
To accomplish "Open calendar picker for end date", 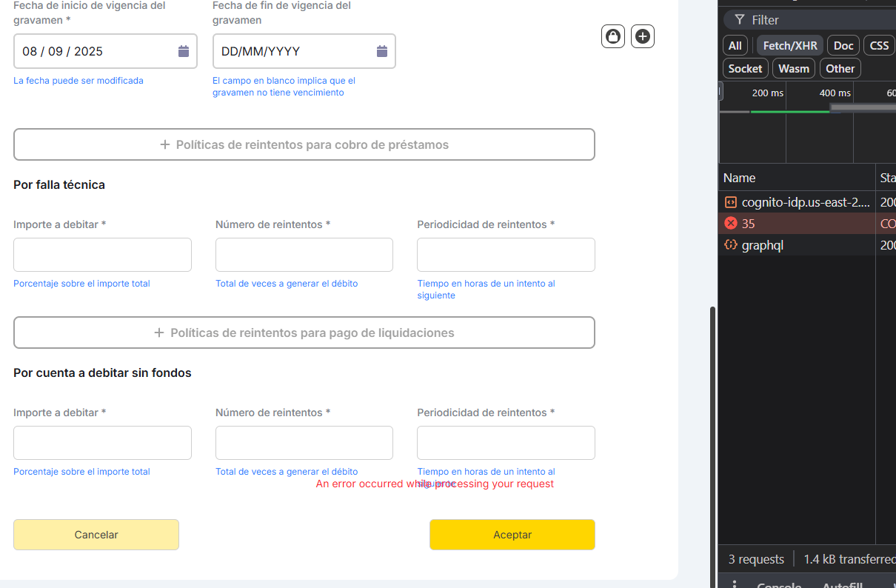I will (x=382, y=51).
